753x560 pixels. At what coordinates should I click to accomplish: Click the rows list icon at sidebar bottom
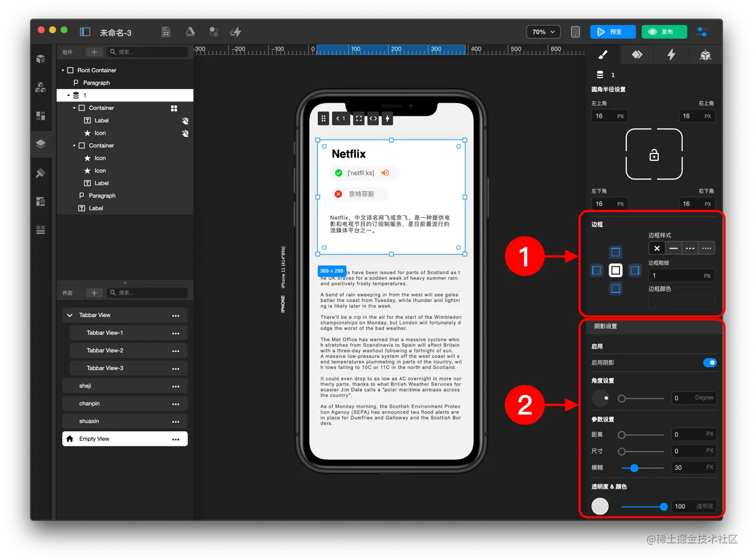point(41,230)
